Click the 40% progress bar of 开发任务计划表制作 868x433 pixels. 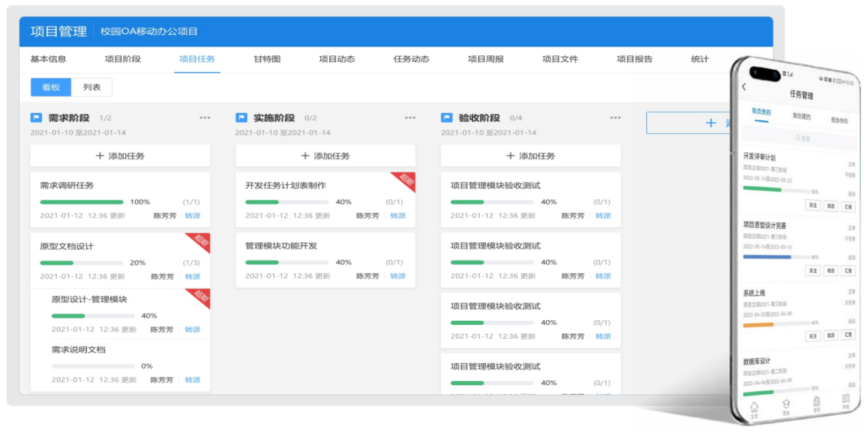(x=287, y=202)
